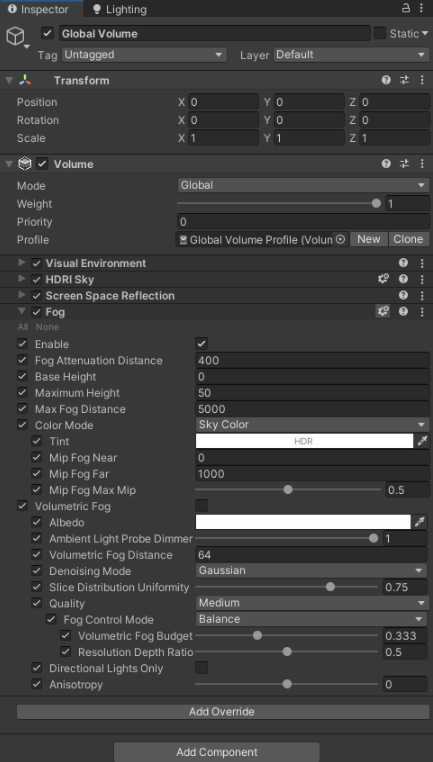Click Clone profile button

(408, 239)
